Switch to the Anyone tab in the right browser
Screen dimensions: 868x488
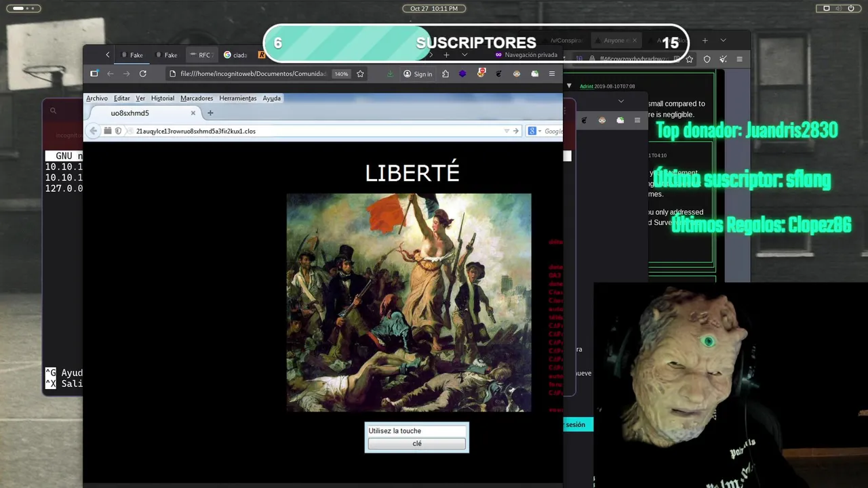tap(616, 41)
